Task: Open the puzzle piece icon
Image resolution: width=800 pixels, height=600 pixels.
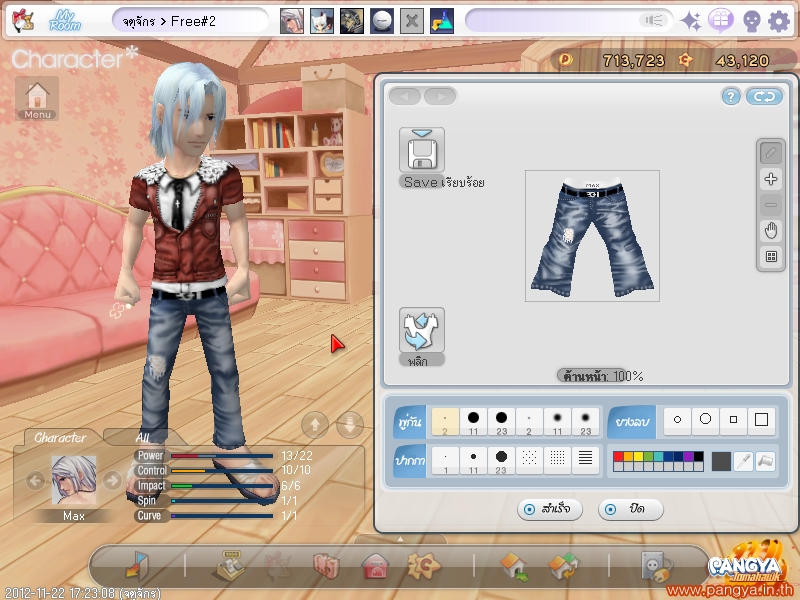Action: click(x=423, y=565)
